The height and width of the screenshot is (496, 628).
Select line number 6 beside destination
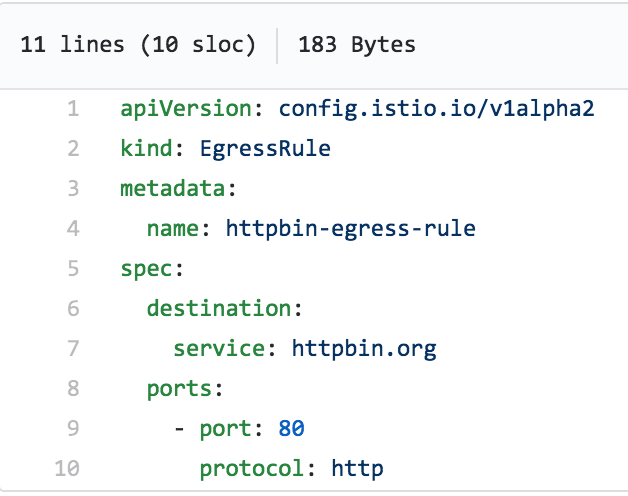click(x=72, y=309)
